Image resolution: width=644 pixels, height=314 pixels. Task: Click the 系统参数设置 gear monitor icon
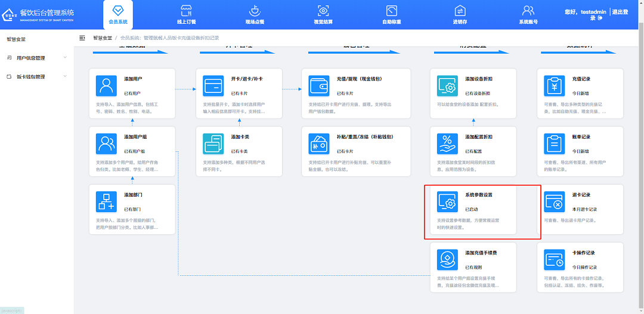(447, 201)
